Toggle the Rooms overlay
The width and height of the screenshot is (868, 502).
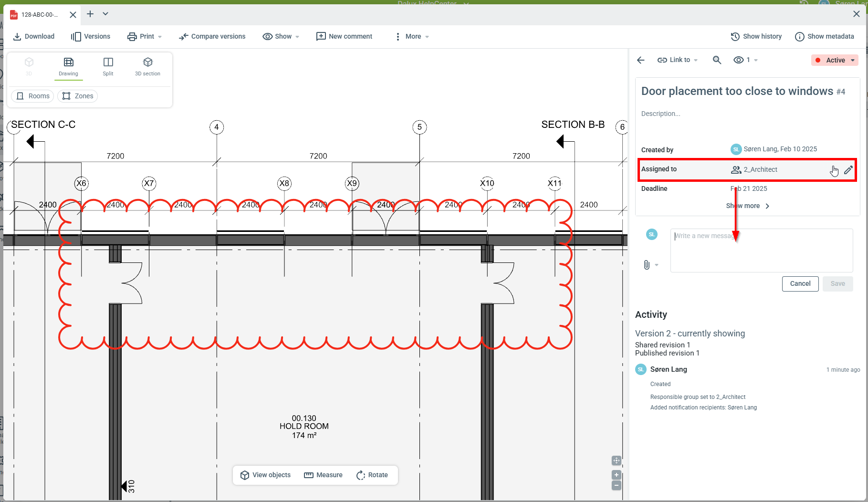(x=32, y=96)
